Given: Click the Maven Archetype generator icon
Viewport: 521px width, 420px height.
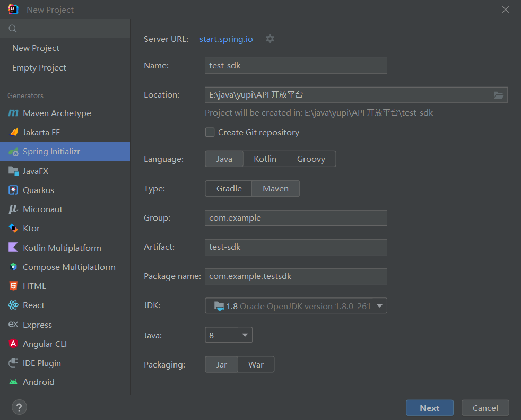Looking at the screenshot, I should click(x=13, y=113).
